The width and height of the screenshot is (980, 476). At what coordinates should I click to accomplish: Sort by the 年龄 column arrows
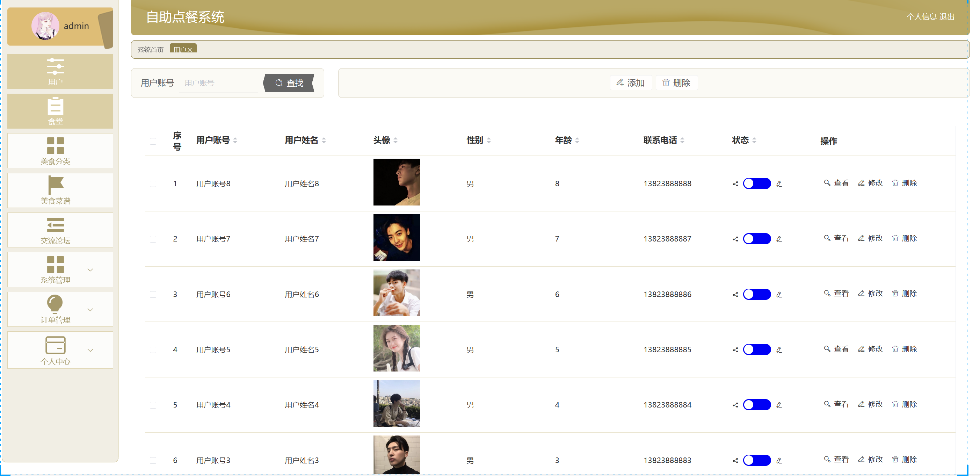pyautogui.click(x=577, y=140)
